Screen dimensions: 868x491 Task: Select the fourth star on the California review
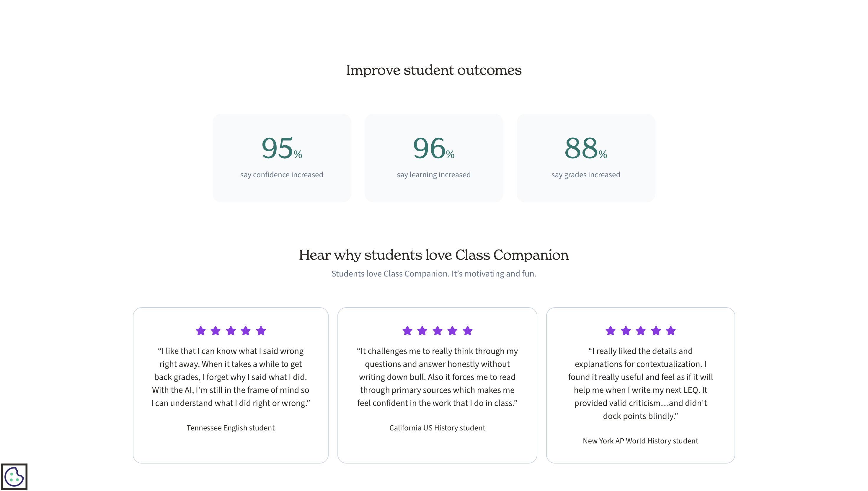click(452, 331)
